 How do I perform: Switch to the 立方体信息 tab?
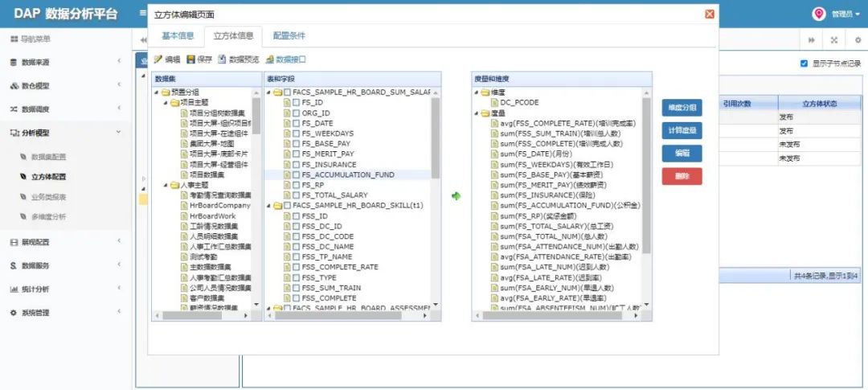pos(234,36)
